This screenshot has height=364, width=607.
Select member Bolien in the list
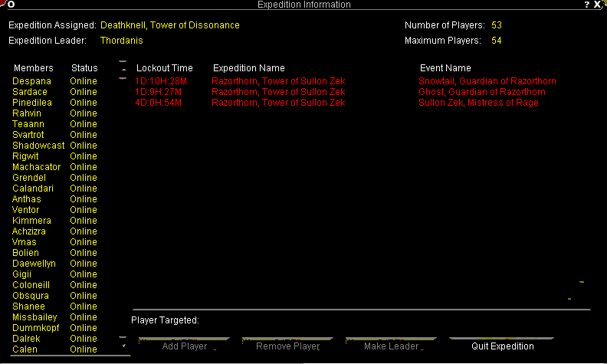point(25,252)
